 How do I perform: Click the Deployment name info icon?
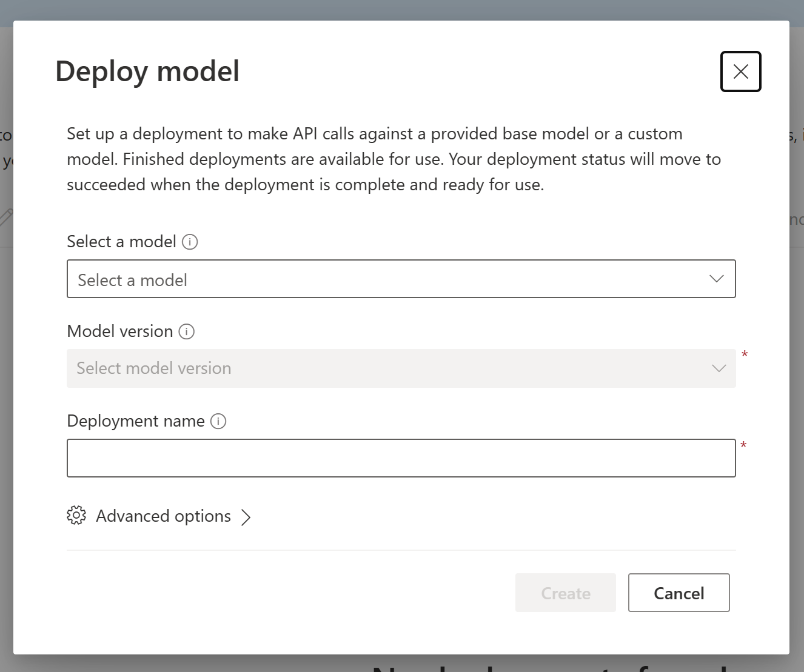click(218, 421)
